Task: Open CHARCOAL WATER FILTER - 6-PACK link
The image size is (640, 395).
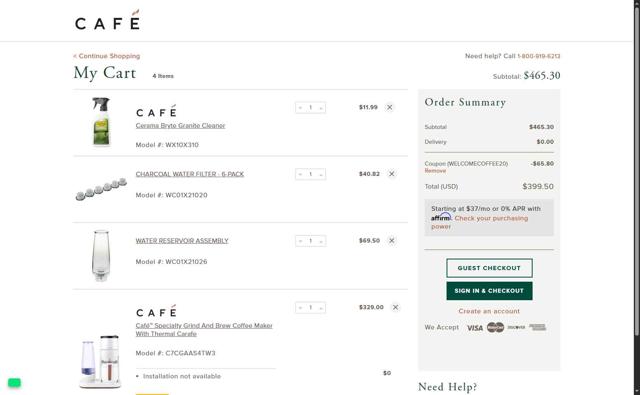Action: tap(190, 174)
